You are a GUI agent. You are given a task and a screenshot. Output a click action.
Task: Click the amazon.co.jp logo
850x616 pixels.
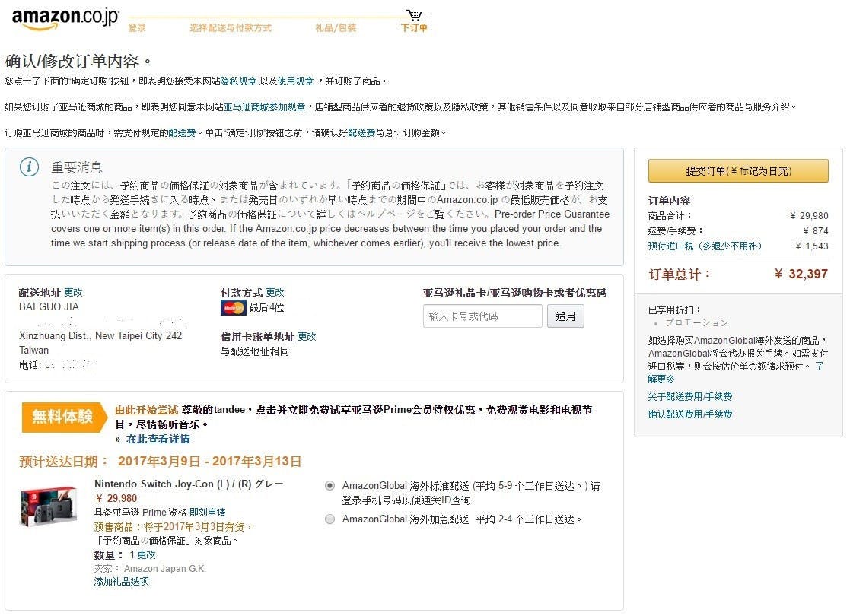pos(65,18)
